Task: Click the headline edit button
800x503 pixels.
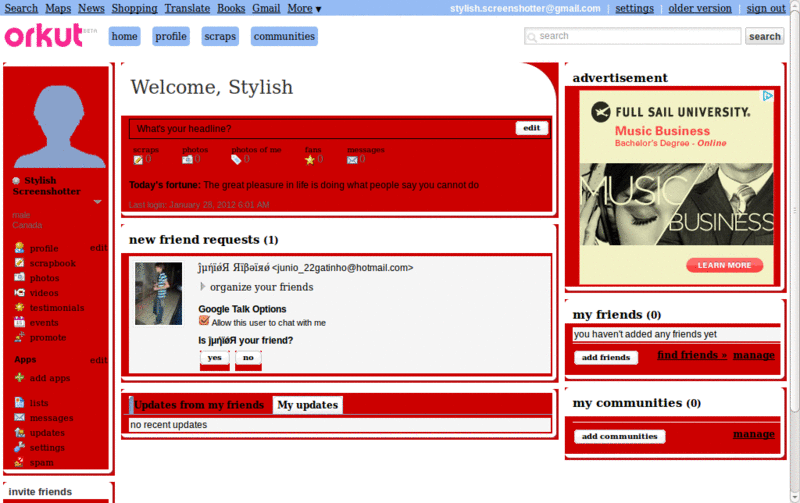Action: pyautogui.click(x=532, y=128)
